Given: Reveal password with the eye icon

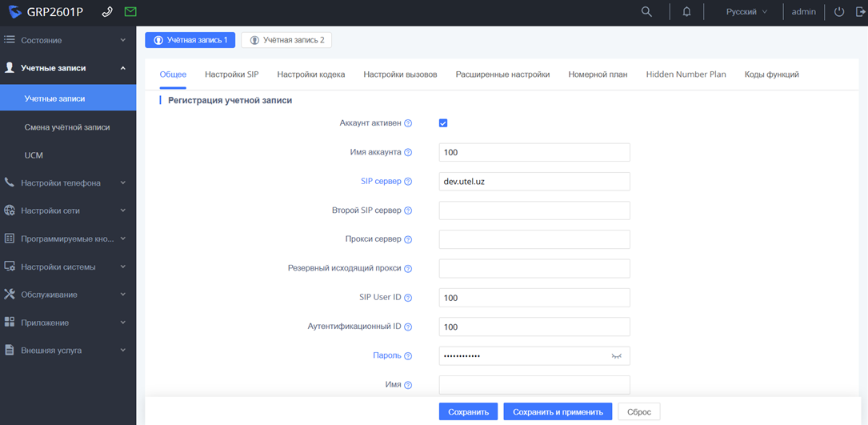Looking at the screenshot, I should pyautogui.click(x=616, y=356).
